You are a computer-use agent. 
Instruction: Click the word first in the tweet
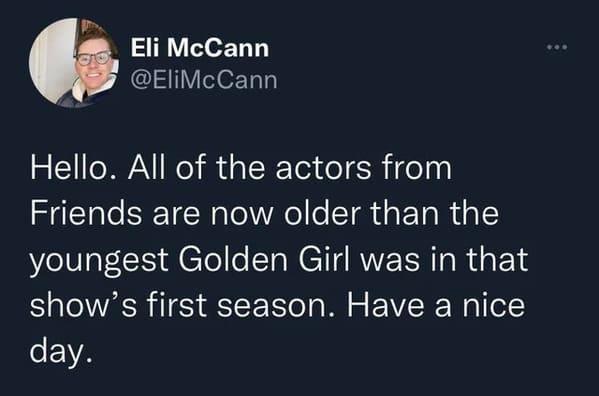pos(176,305)
